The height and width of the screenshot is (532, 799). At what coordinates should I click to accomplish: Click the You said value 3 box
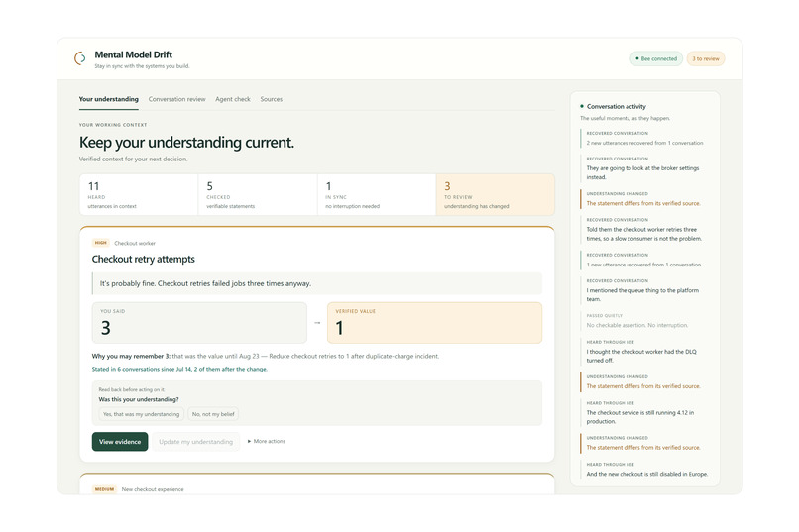click(199, 323)
